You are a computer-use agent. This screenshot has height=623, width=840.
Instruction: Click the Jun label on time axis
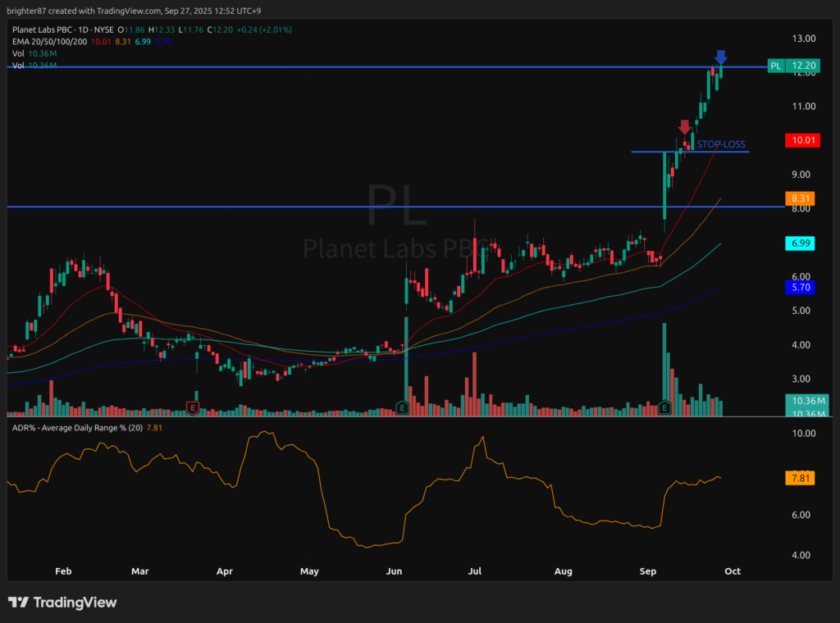click(394, 571)
